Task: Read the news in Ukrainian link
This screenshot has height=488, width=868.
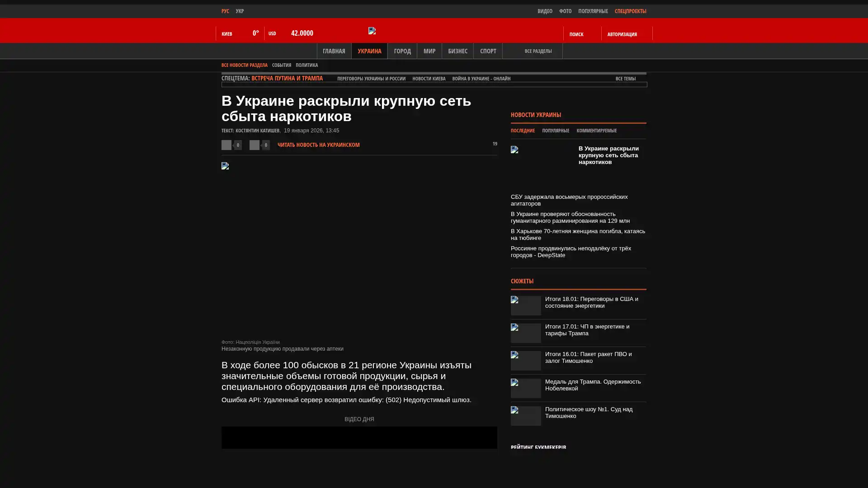Action: tap(318, 145)
